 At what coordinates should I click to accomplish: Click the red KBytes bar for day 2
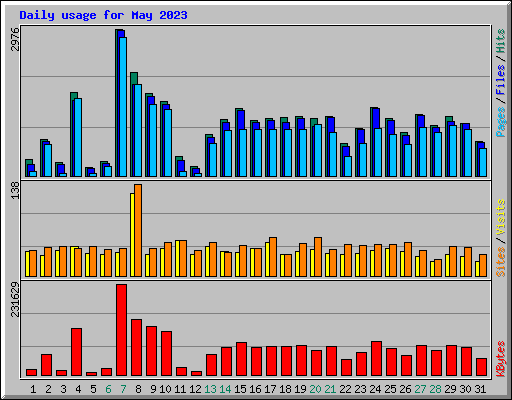coord(47,365)
